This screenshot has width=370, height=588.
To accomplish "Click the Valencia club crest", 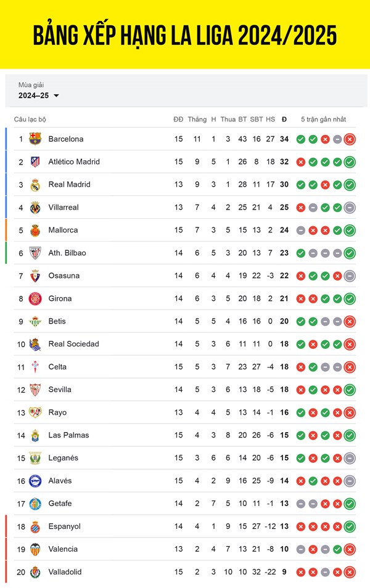I will pos(35,549).
